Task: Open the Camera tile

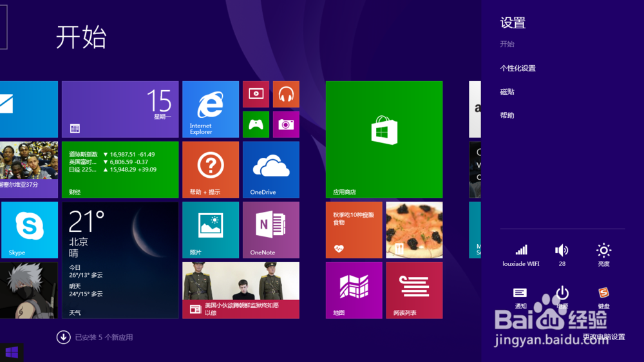Action: pos(286,124)
